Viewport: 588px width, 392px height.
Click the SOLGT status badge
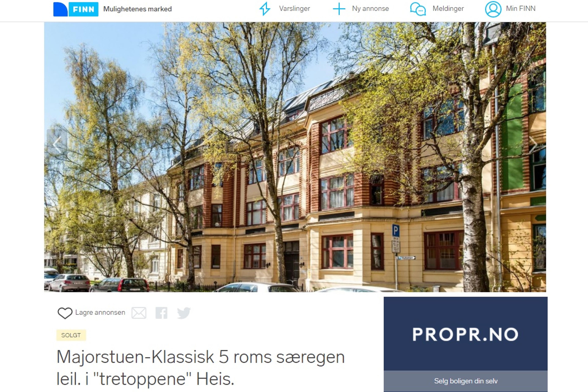(x=71, y=335)
